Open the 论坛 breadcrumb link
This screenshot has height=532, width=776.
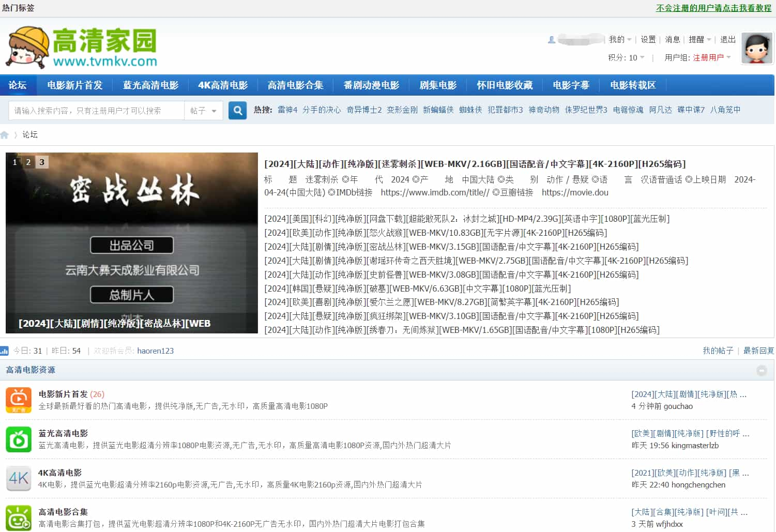click(30, 134)
